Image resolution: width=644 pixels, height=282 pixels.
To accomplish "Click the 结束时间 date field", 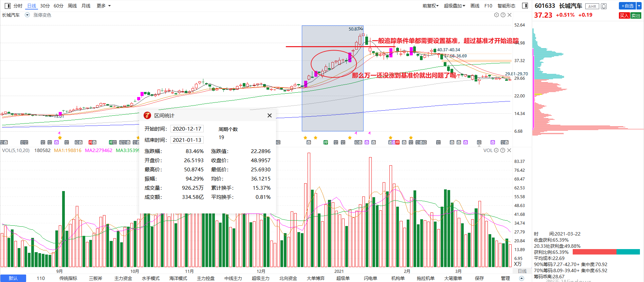I will click(187, 140).
